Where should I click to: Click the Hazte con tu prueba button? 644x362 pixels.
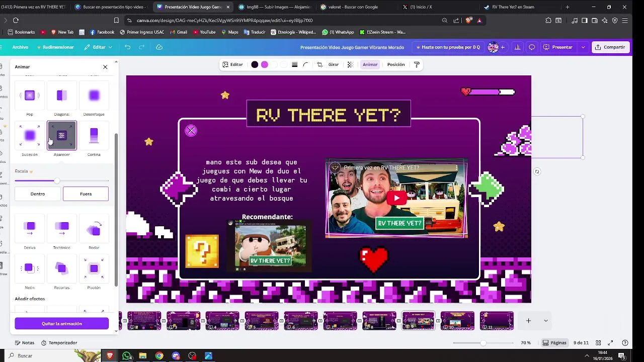pos(448,47)
